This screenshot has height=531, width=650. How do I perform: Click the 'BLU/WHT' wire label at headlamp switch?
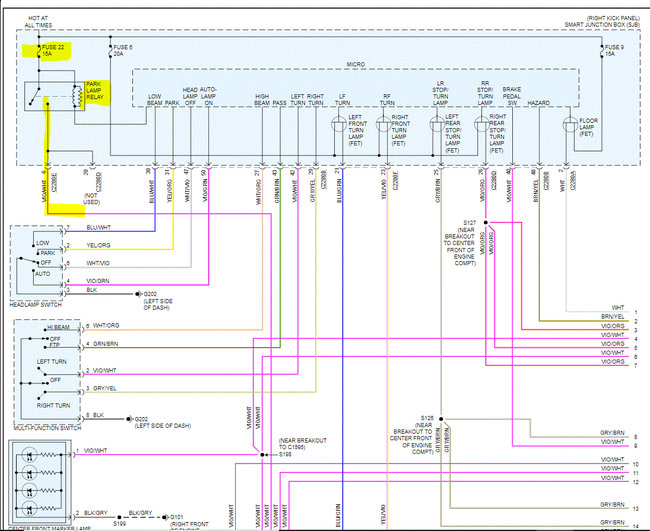(99, 228)
